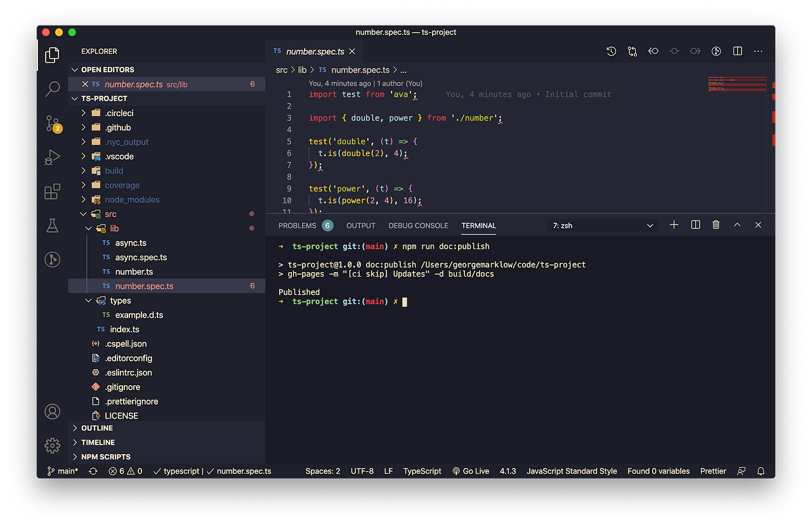Switch to the OUTPUT tab
Screen dimensions: 812x527
[360, 225]
